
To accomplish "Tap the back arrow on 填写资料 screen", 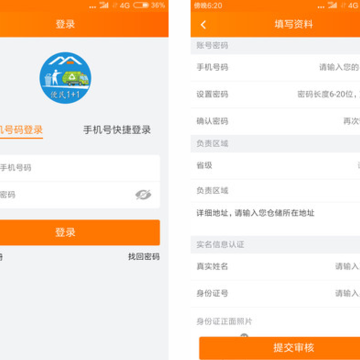I will 203,24.
